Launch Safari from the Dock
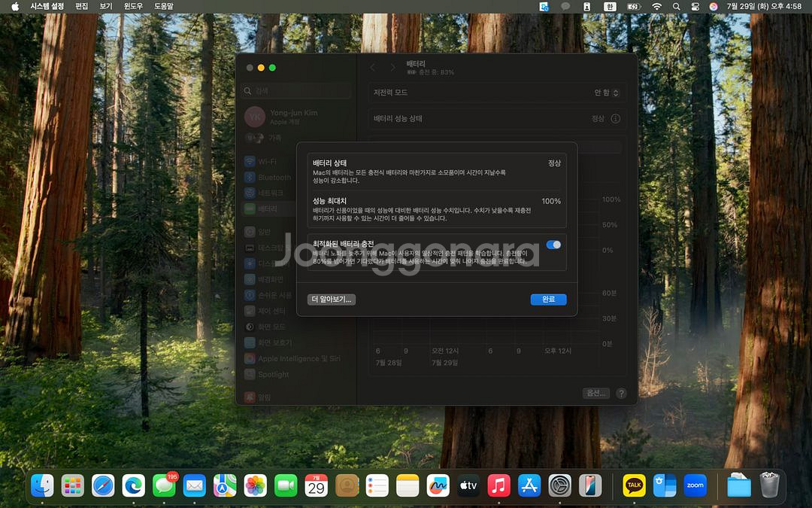Screen dimensions: 812x508 [103, 485]
